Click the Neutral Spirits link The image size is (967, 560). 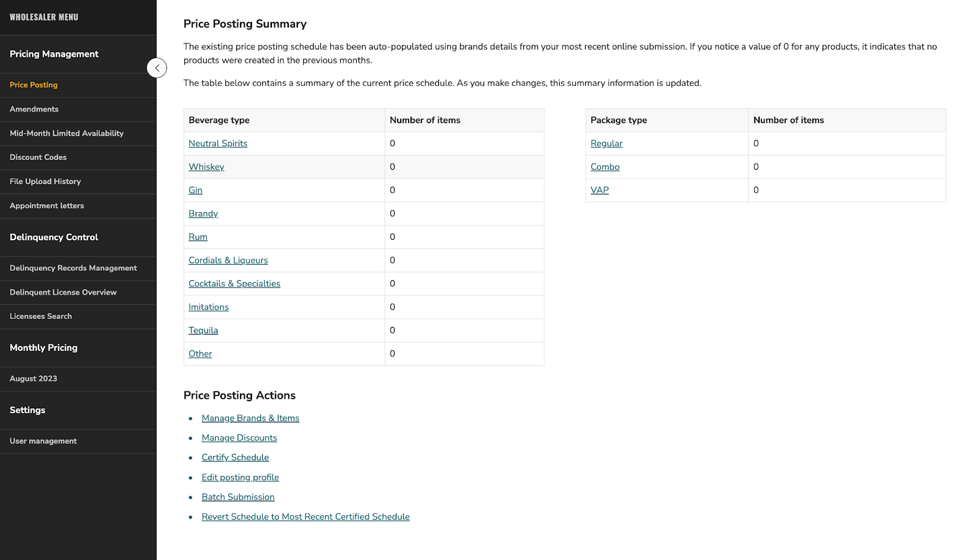pyautogui.click(x=218, y=144)
